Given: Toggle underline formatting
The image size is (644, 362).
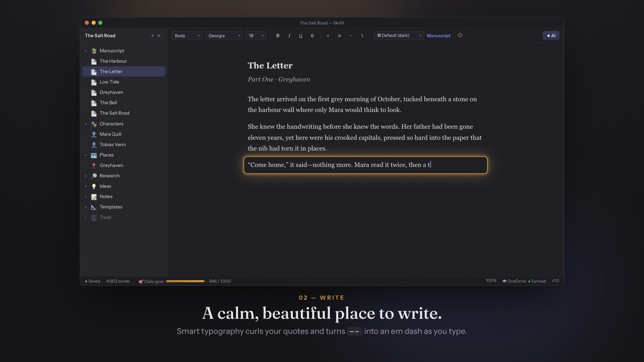Looking at the screenshot, I should 301,36.
